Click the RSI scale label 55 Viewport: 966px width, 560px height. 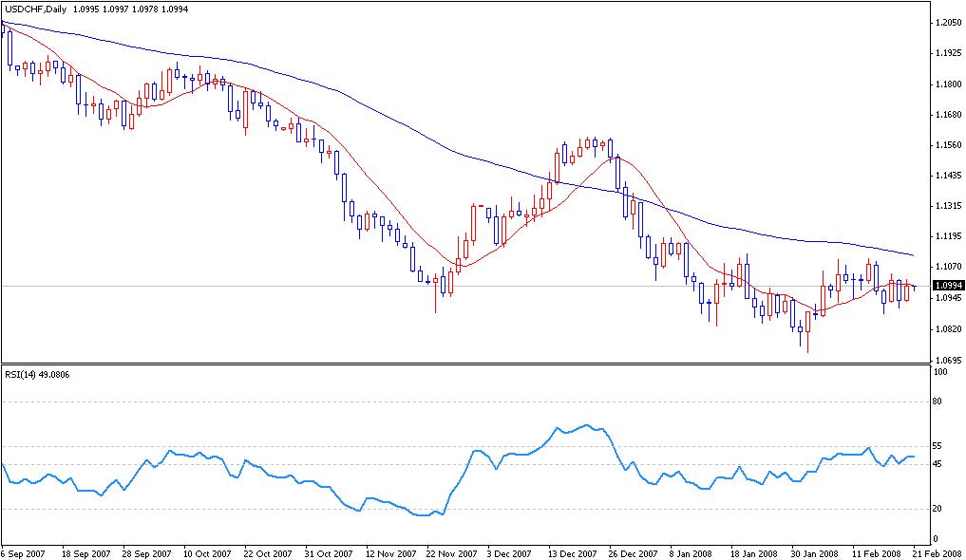point(938,445)
